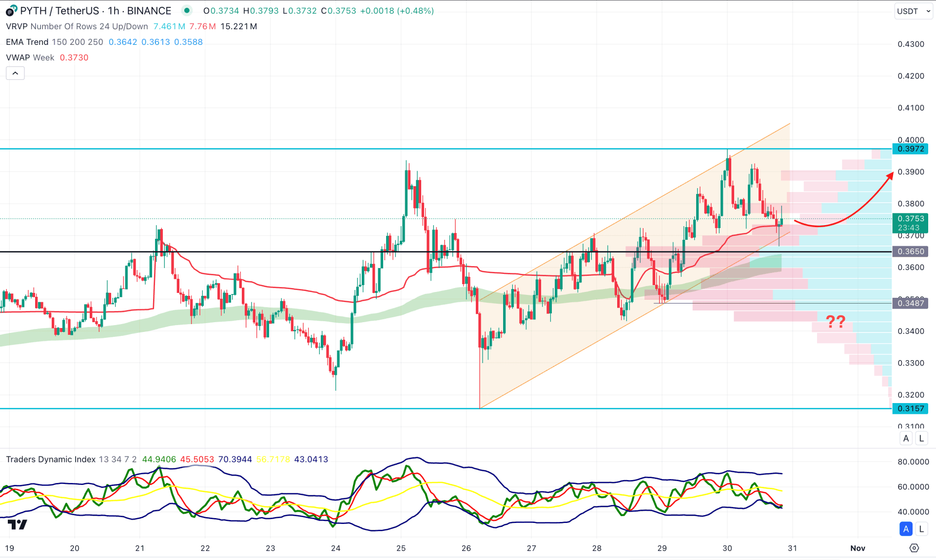
Task: Click EMA value 0.3642
Action: (123, 42)
